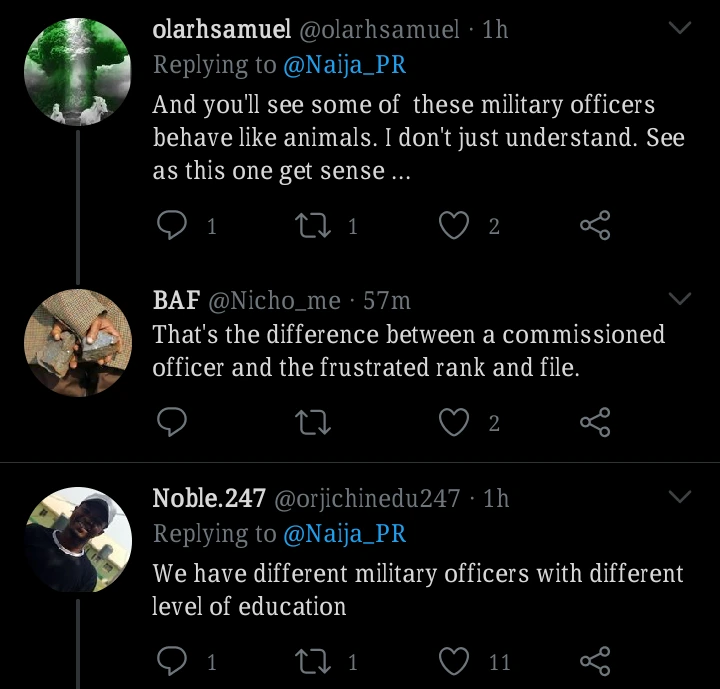Viewport: 720px width, 689px height.
Task: Share BAF's tweet
Action: click(x=595, y=423)
